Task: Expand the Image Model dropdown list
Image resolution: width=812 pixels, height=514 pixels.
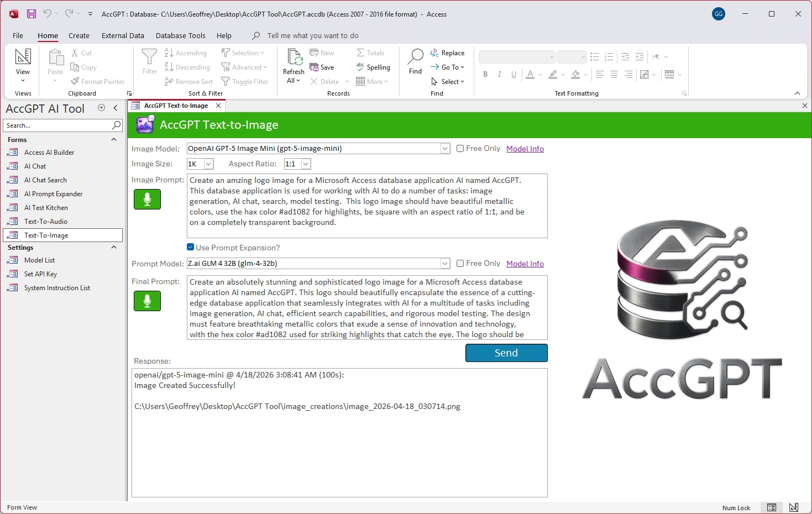Action: [x=445, y=149]
